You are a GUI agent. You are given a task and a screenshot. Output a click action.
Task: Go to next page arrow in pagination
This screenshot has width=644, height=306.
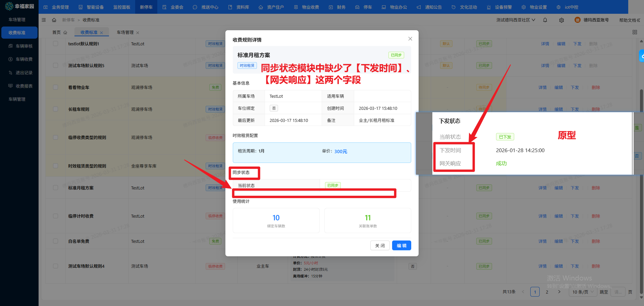pos(559,292)
